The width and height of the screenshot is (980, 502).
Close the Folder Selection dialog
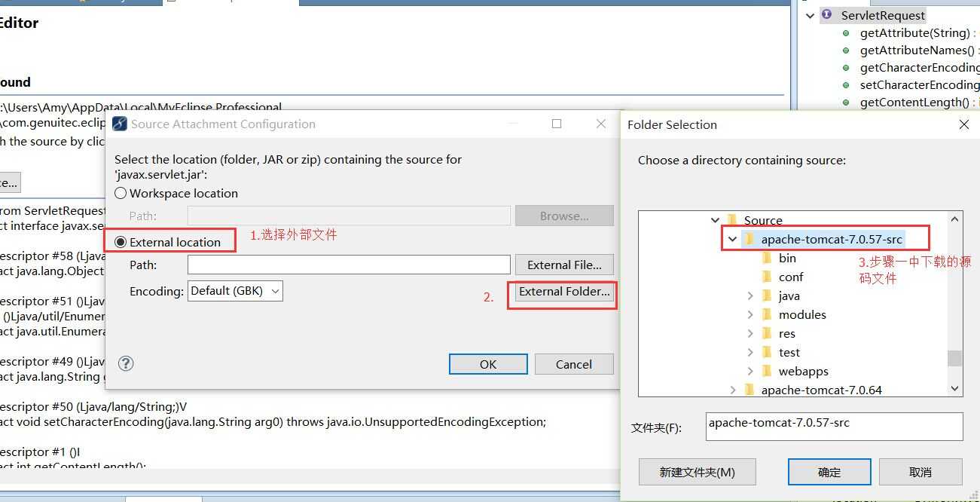963,124
